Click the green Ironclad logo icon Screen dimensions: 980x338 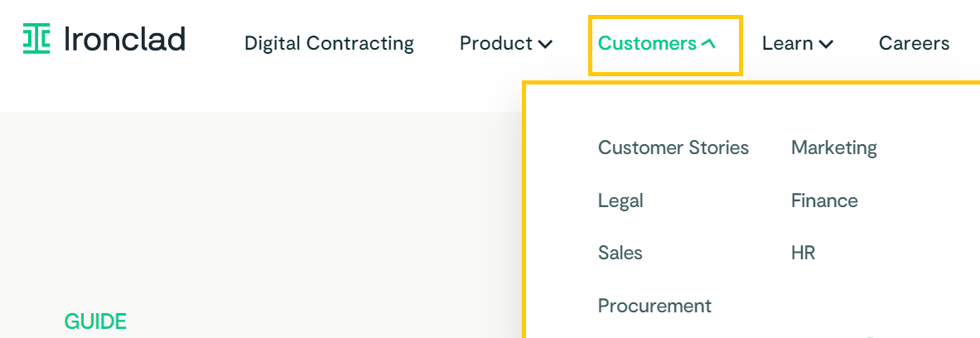point(36,39)
